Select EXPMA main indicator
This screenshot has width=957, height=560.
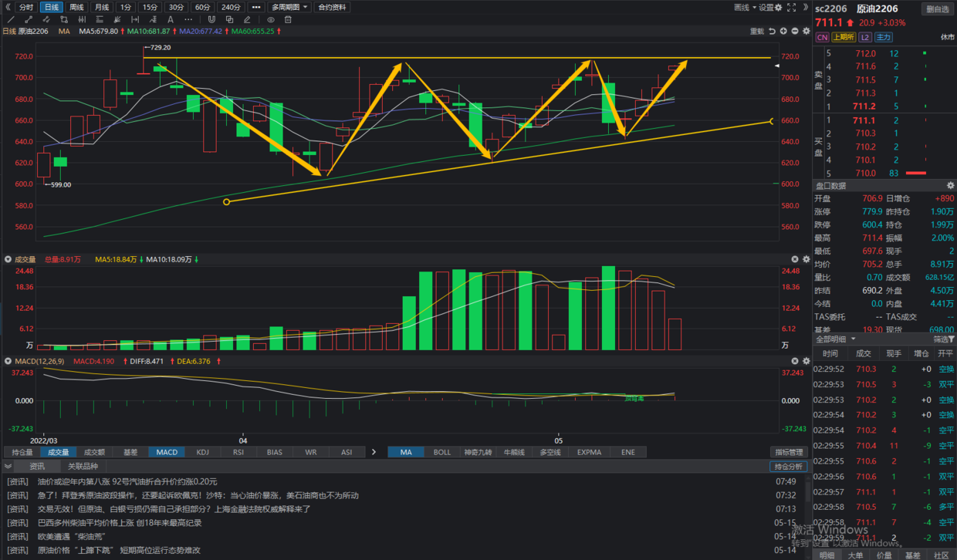pos(590,452)
